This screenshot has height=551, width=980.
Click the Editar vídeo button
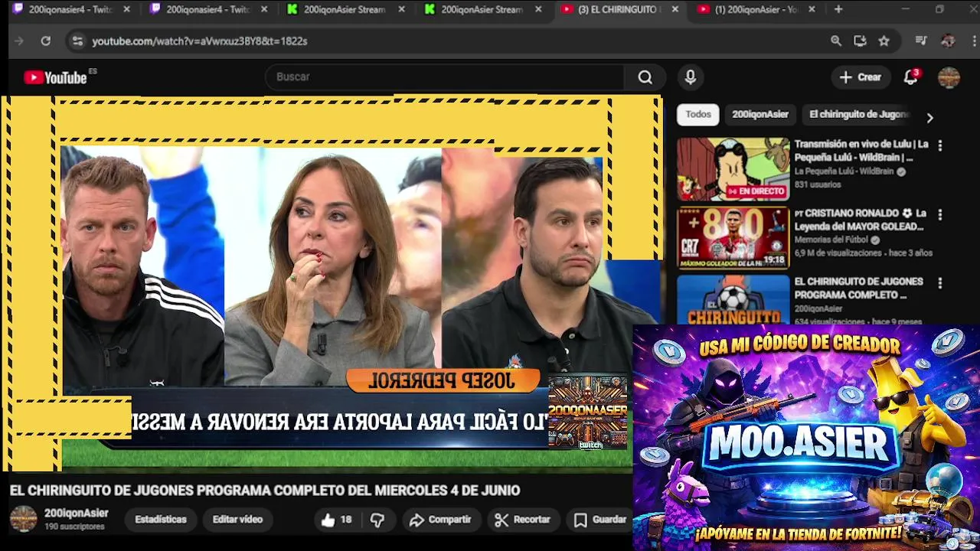pyautogui.click(x=237, y=520)
